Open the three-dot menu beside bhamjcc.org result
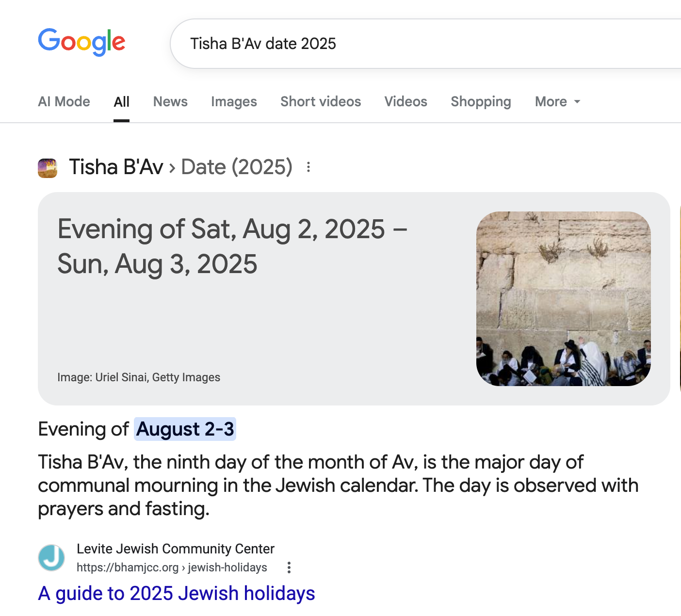681x616 pixels. click(289, 567)
